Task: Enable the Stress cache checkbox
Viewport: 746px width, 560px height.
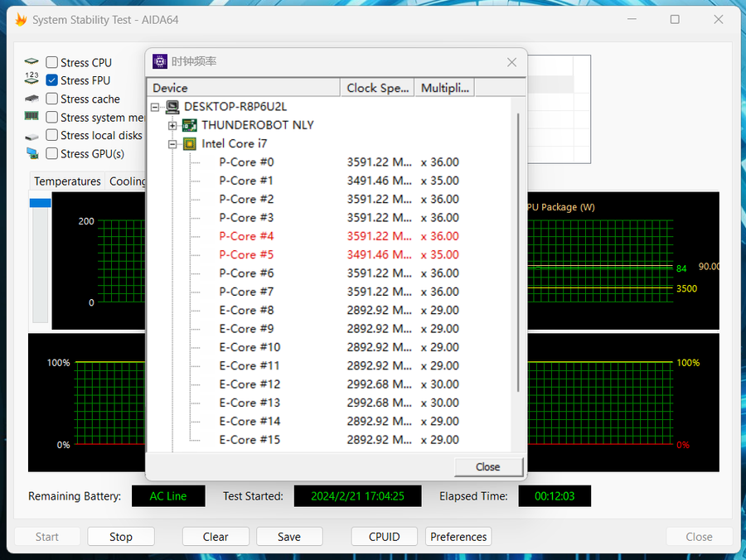Action: 52,99
